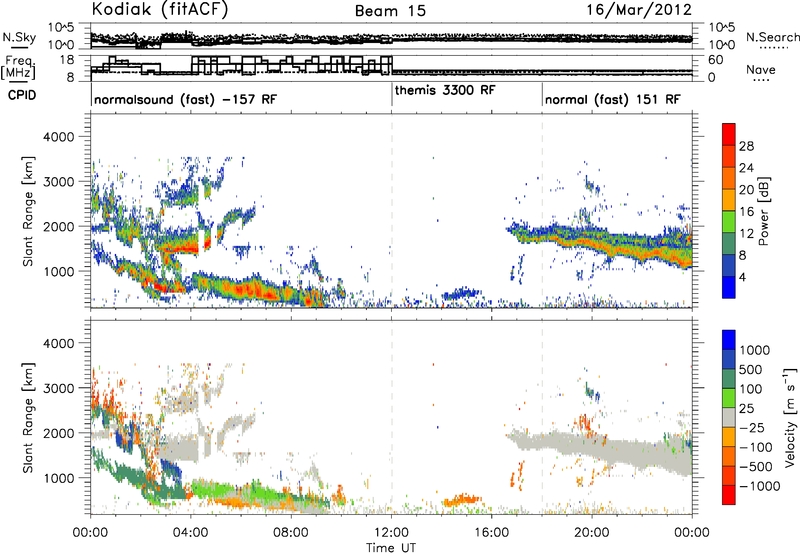800x554 pixels.
Task: Click the dark blue top Velocity colorbar segment
Action: [x=729, y=340]
